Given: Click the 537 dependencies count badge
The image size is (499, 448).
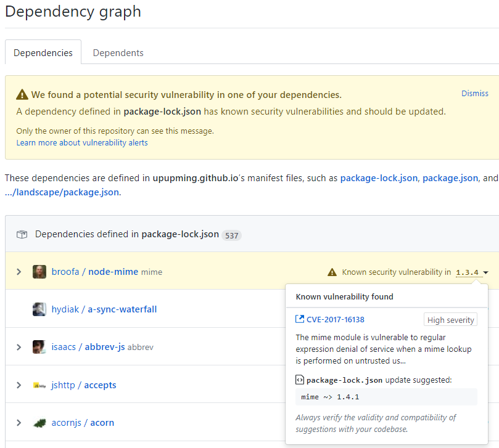Looking at the screenshot, I should [231, 234].
